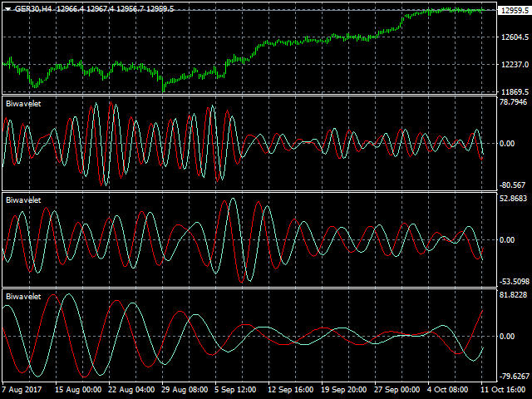
Task: Click the 78.7946 indicator scale maximum
Action: pyautogui.click(x=514, y=102)
